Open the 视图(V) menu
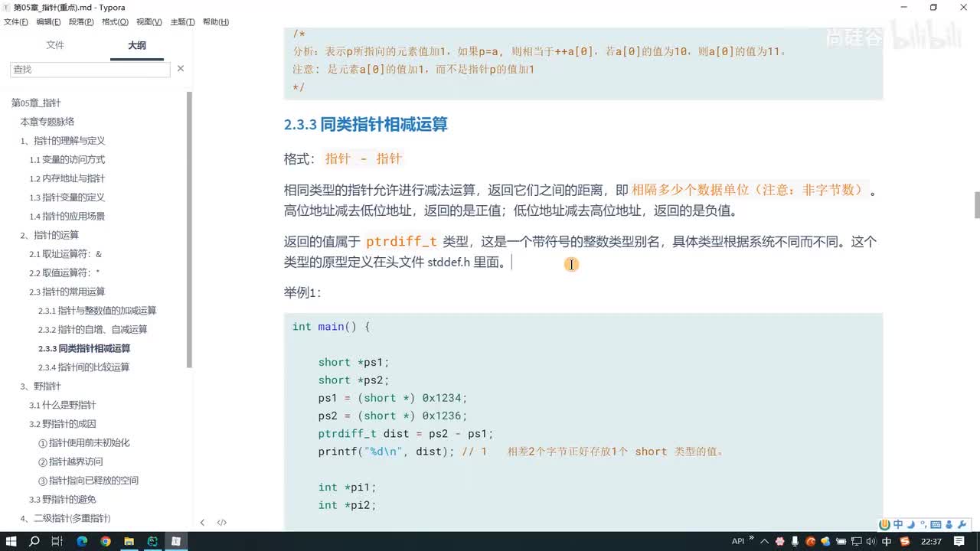Image resolution: width=980 pixels, height=551 pixels. (149, 22)
